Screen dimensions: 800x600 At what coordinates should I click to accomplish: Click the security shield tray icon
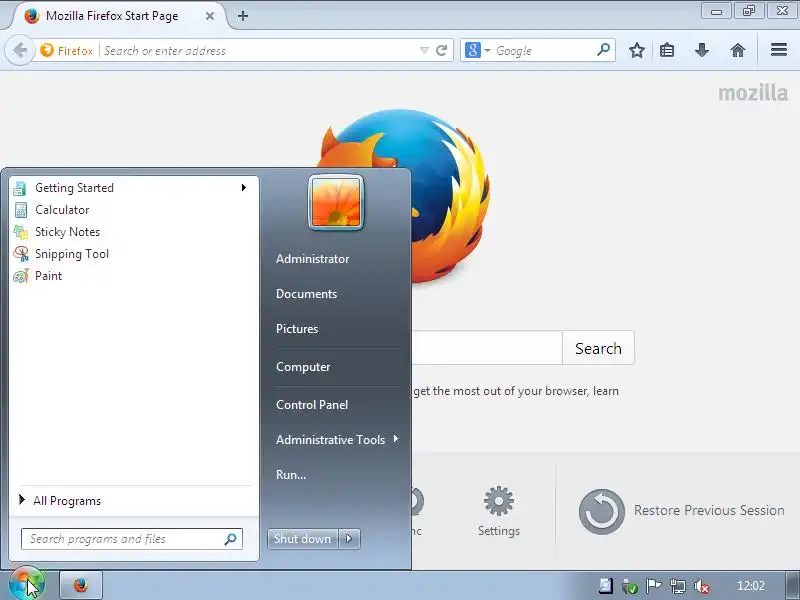(x=630, y=587)
